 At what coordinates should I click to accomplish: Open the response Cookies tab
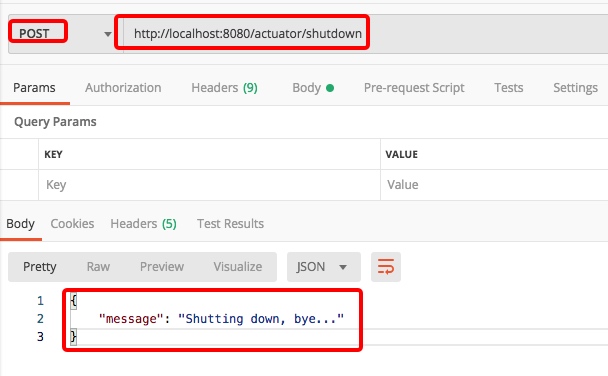[73, 224]
